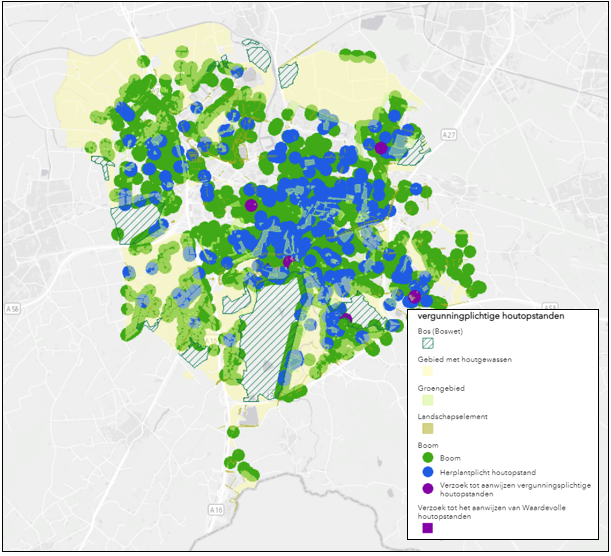This screenshot has width=611, height=556.
Task: Click the A27 road shield on map
Action: pyautogui.click(x=449, y=135)
